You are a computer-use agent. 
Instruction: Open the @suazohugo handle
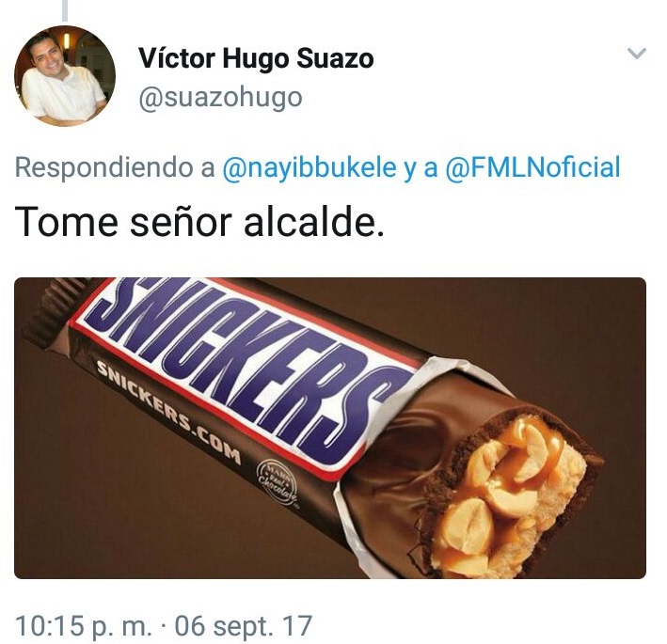coord(220,98)
